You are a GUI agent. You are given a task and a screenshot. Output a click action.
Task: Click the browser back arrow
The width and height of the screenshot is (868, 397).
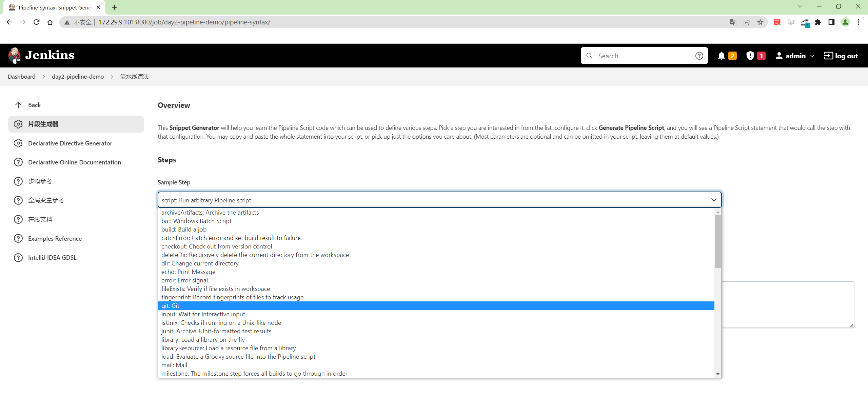pyautogui.click(x=9, y=22)
